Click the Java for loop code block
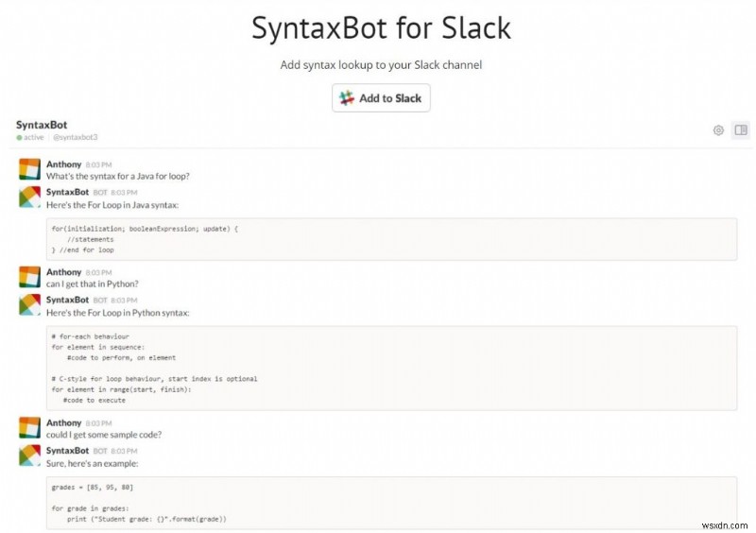Viewport: 756px width, 533px height. tap(391, 239)
